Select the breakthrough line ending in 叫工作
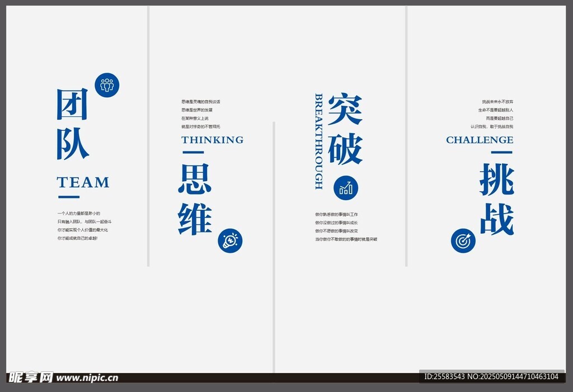 [x=336, y=214]
